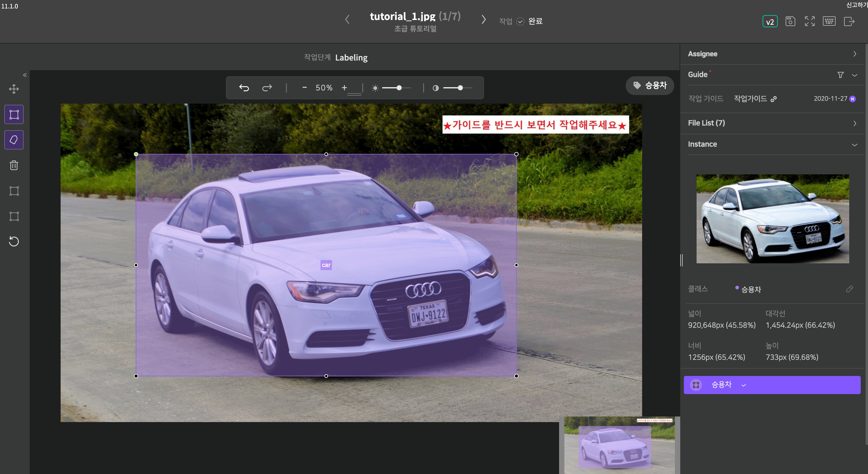
Task: Click the 50% zoom value
Action: [324, 88]
